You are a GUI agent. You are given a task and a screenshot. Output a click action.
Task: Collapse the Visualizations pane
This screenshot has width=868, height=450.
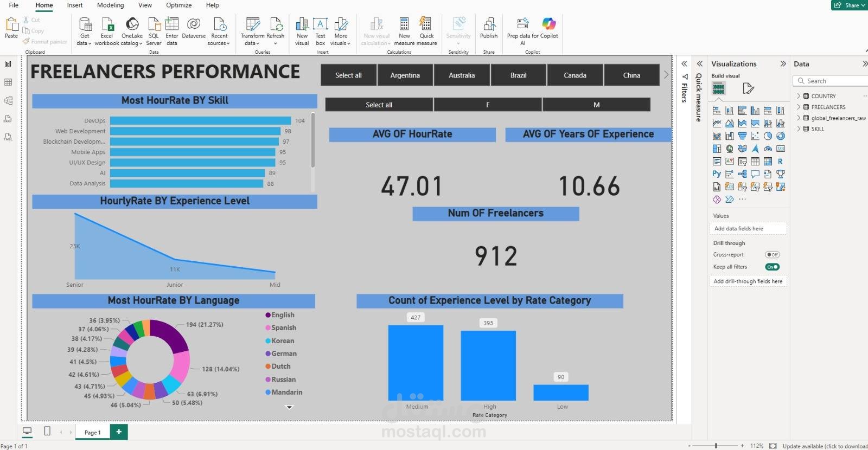click(x=783, y=63)
